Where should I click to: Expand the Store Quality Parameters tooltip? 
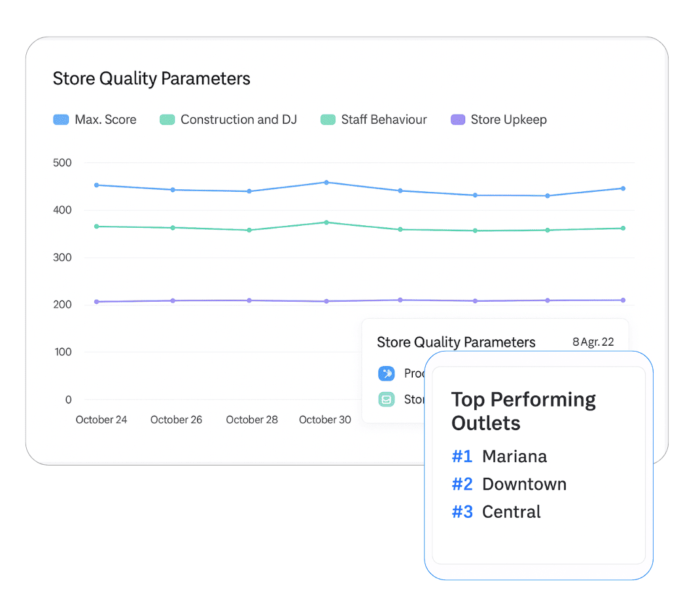[x=456, y=342]
